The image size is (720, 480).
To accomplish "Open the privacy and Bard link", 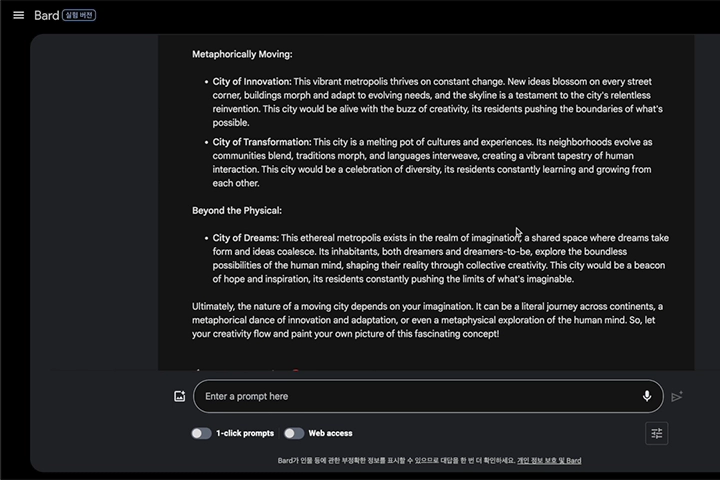I will pos(549,460).
